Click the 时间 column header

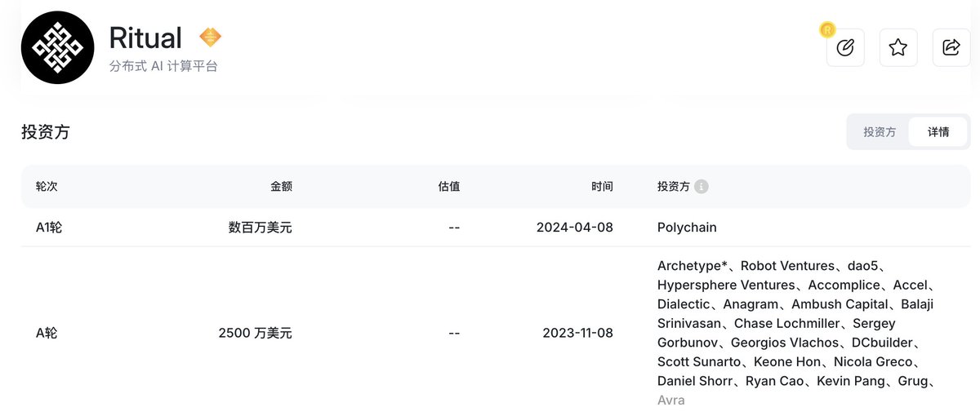[x=602, y=187]
